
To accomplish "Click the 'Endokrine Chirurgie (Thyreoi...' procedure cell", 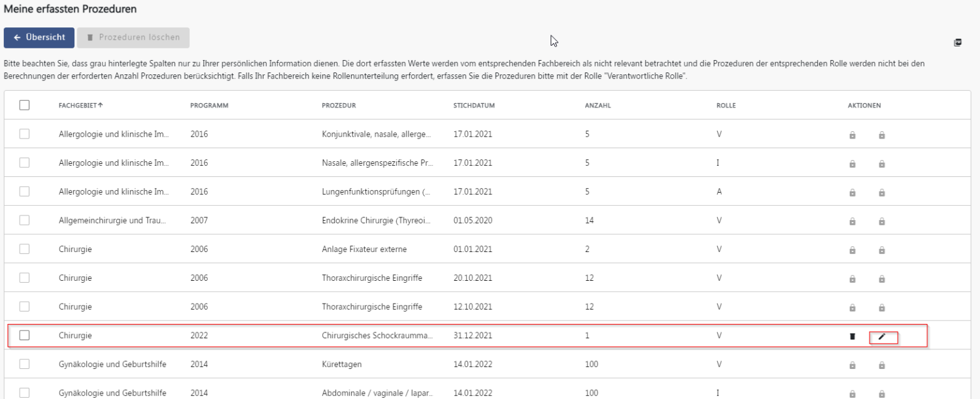I will pyautogui.click(x=377, y=221).
